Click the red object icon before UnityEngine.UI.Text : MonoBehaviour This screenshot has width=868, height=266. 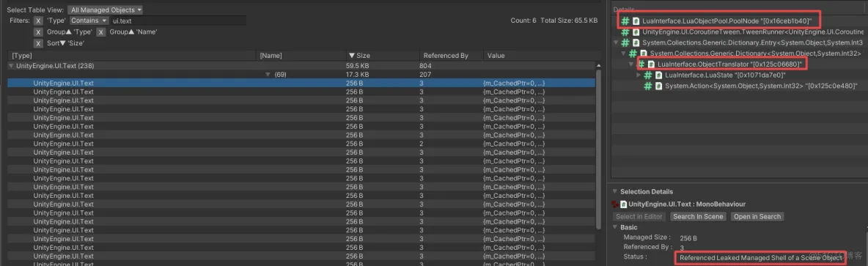click(x=615, y=204)
